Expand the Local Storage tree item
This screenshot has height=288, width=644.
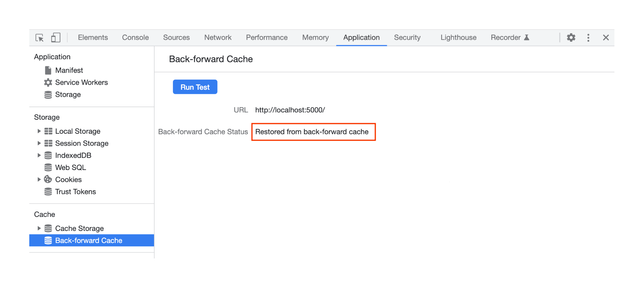[39, 131]
